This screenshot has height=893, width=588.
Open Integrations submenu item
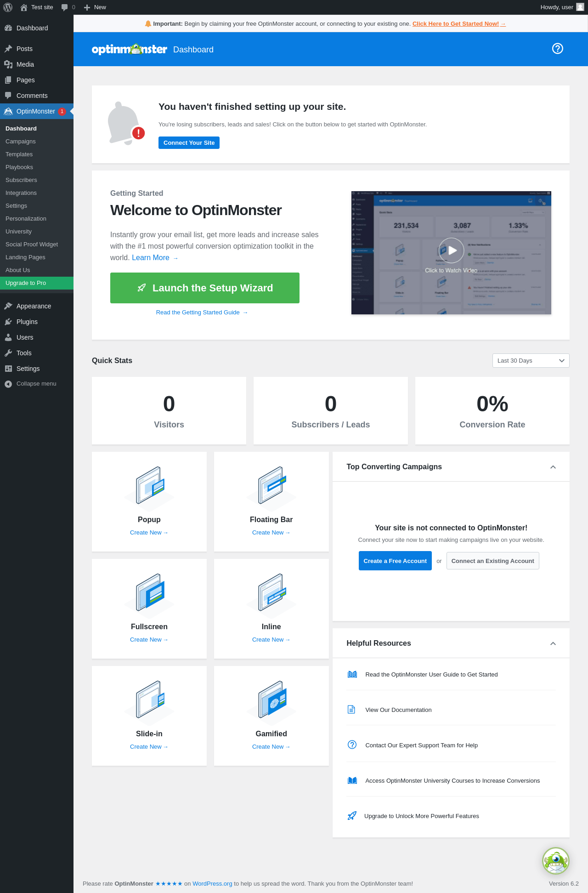coord(21,193)
